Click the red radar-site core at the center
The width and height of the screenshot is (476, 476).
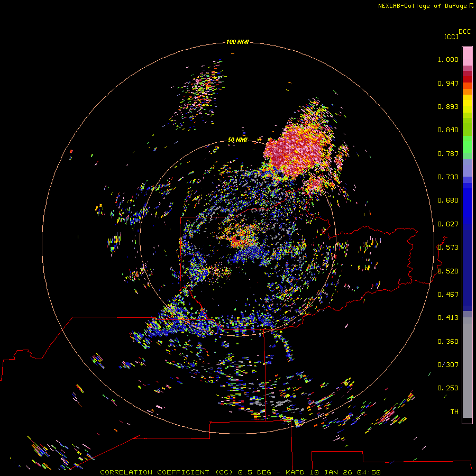click(x=236, y=241)
